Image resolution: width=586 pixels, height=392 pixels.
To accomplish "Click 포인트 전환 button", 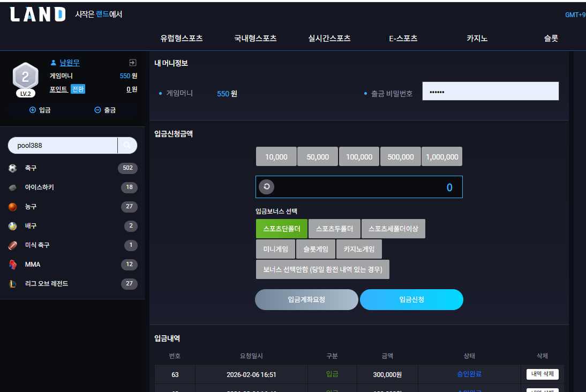I will click(x=78, y=89).
